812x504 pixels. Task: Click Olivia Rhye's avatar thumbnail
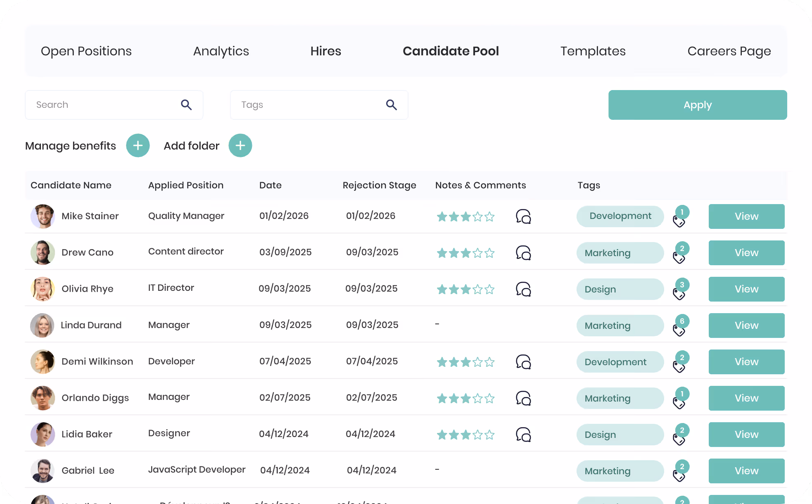click(43, 289)
